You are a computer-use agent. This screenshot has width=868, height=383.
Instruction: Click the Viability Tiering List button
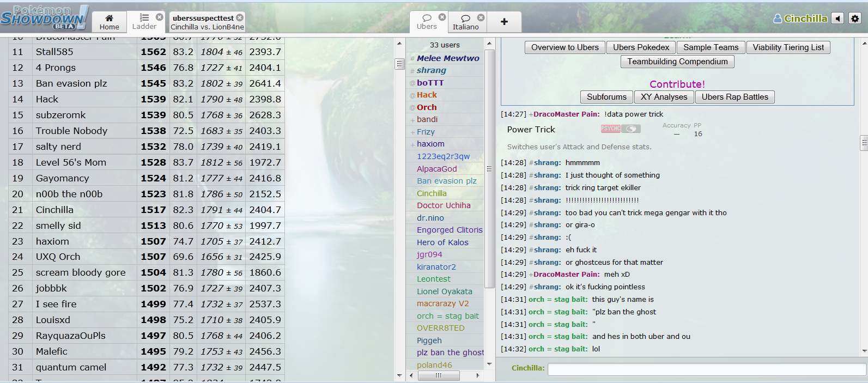pyautogui.click(x=788, y=47)
